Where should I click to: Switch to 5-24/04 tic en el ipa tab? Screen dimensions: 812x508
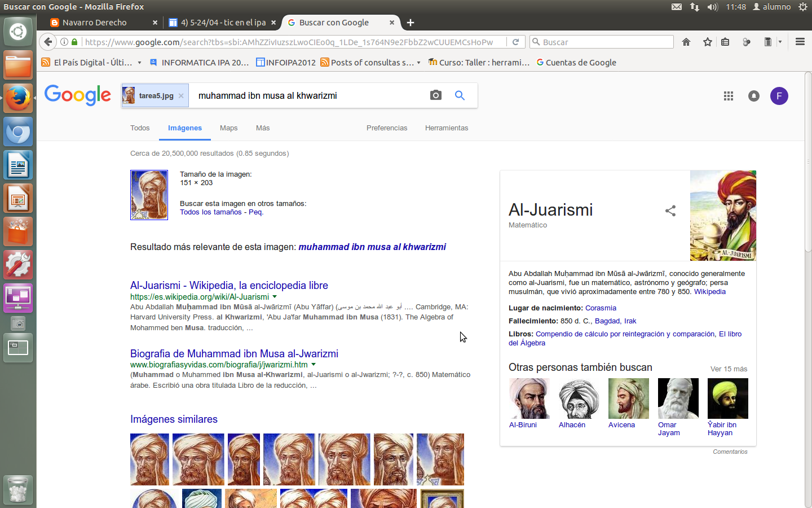click(222, 23)
